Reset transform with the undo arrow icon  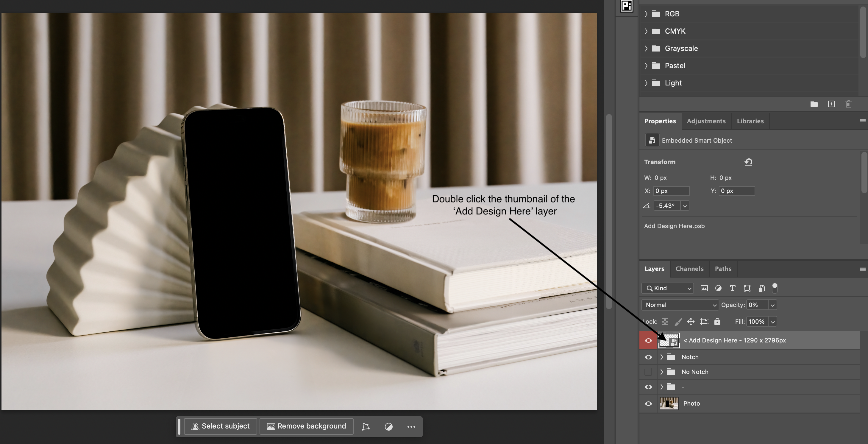tap(748, 162)
